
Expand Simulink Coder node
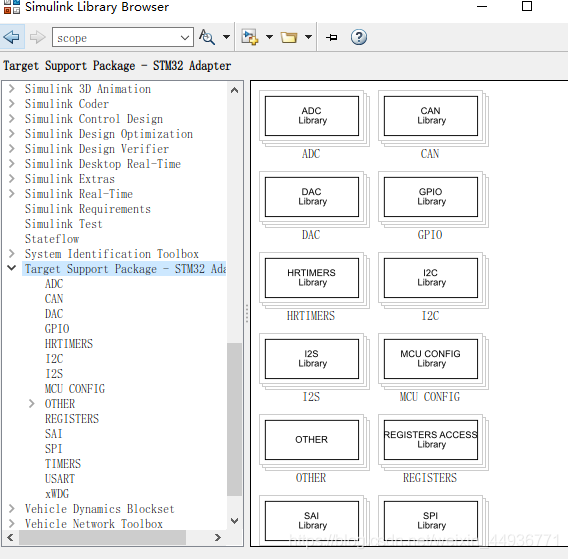pos(12,104)
